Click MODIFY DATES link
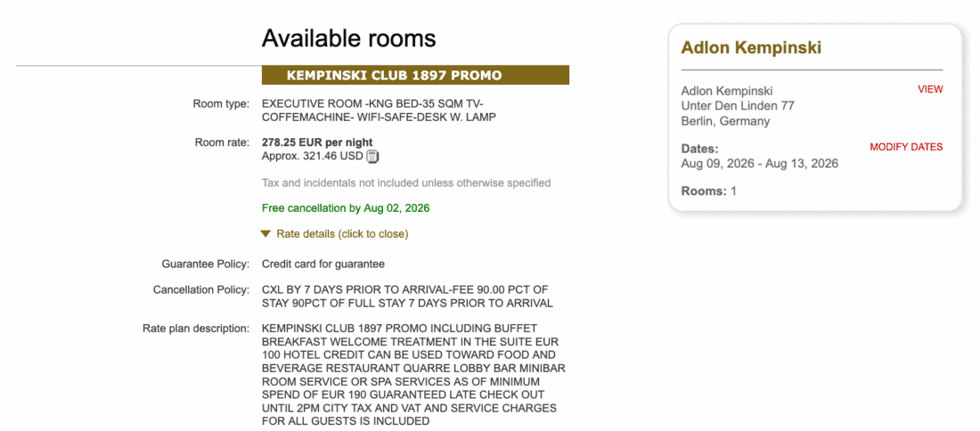 pyautogui.click(x=906, y=148)
